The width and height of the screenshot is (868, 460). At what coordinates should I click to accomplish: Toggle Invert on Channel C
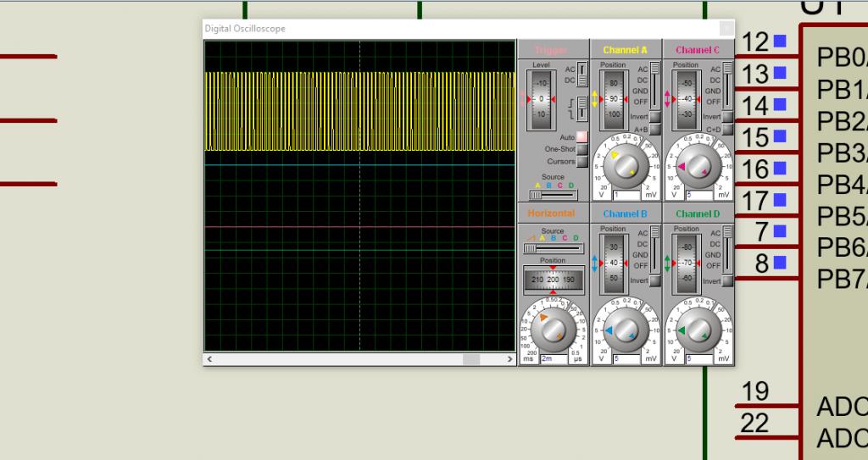tap(727, 117)
